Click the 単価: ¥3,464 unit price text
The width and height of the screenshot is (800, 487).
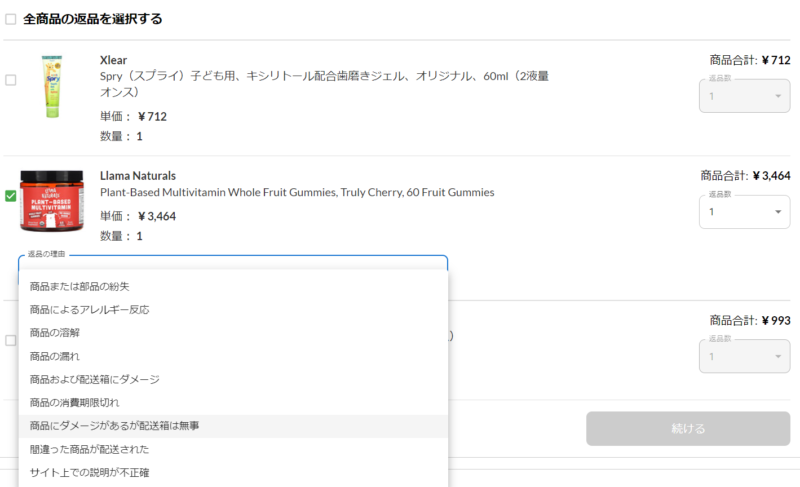click(138, 216)
